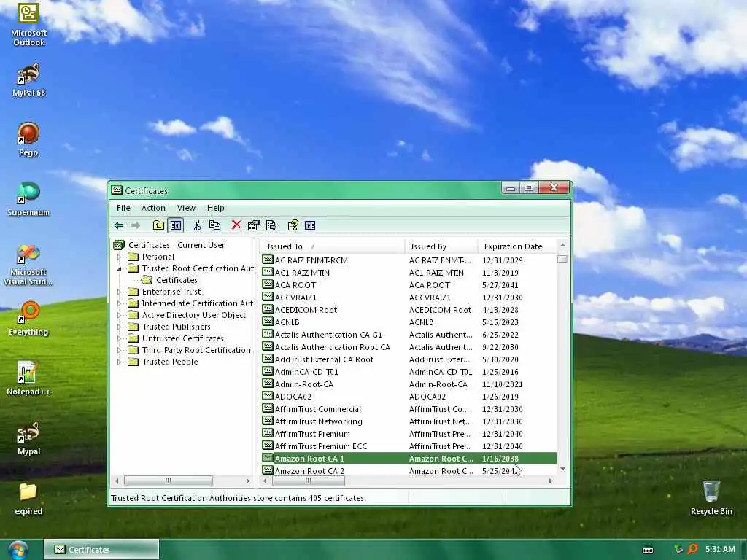Select the AffirmTrust Networking certificate
This screenshot has width=747, height=560.
tap(409, 421)
